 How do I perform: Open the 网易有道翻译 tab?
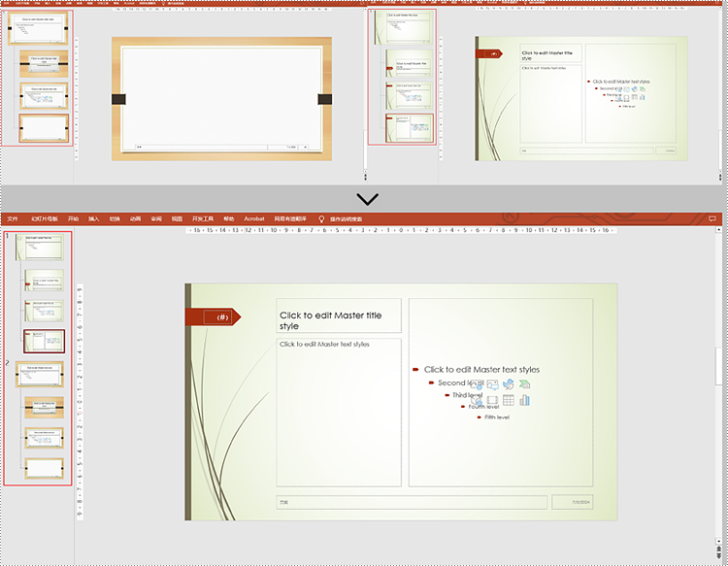click(x=290, y=218)
